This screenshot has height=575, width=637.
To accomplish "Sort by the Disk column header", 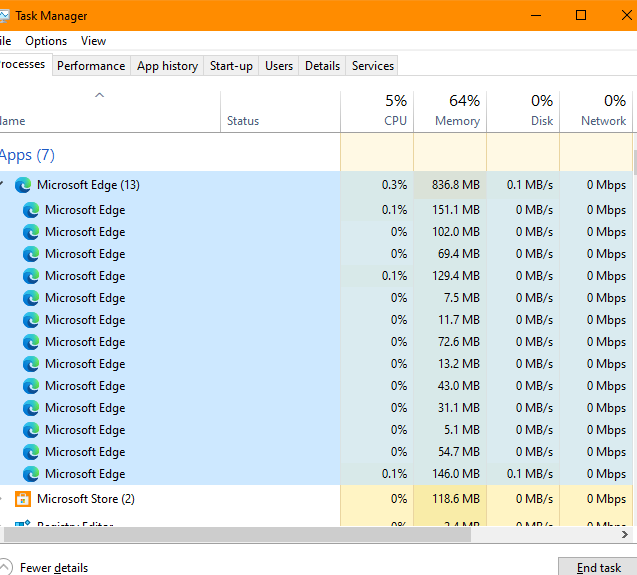I will point(523,111).
